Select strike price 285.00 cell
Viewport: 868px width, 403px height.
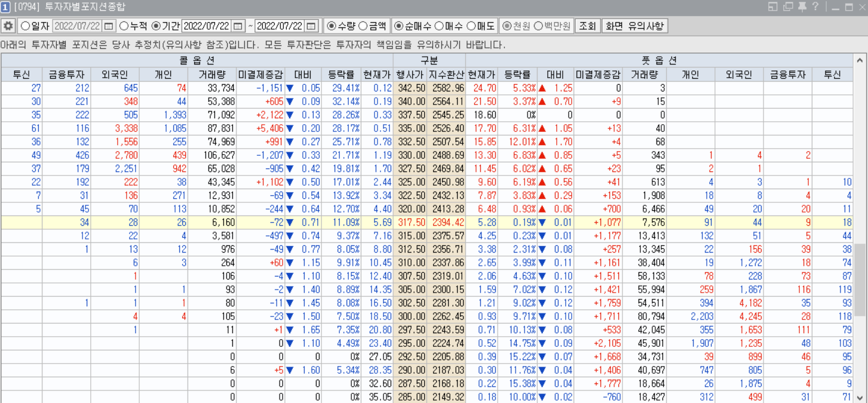pyautogui.click(x=409, y=397)
